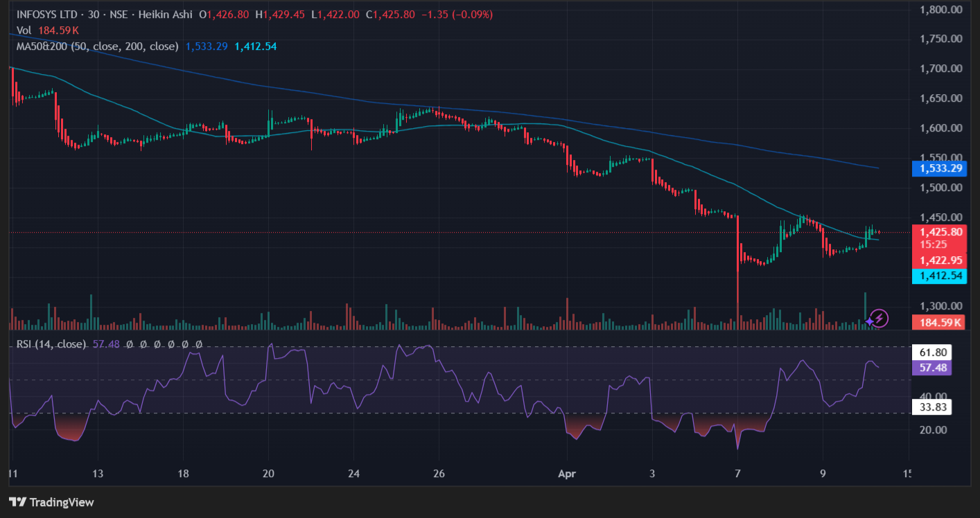
Task: Click the 33.83 RSI scale tag
Action: coord(931,407)
